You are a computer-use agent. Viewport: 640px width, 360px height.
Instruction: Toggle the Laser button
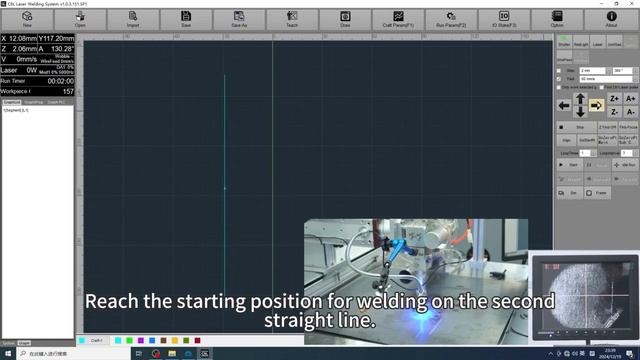[598, 41]
